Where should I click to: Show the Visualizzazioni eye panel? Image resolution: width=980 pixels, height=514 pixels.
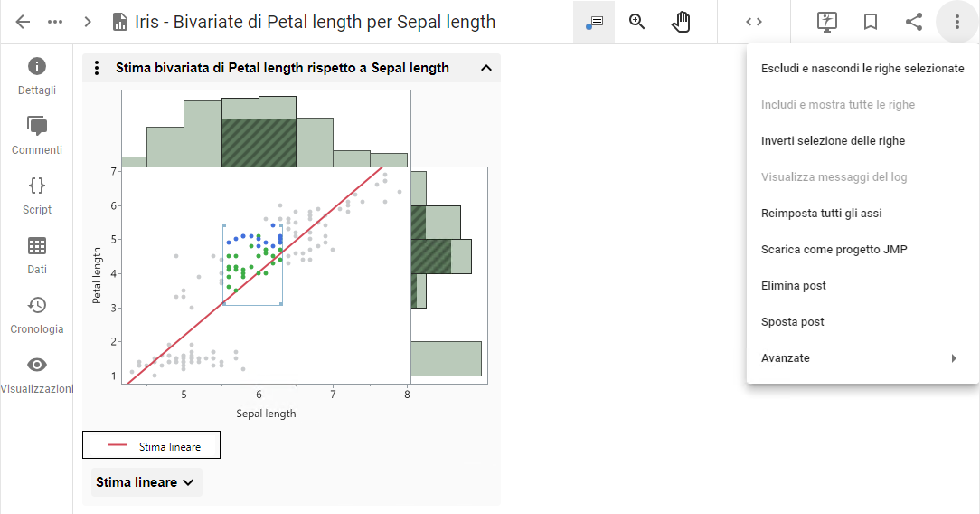pyautogui.click(x=37, y=374)
